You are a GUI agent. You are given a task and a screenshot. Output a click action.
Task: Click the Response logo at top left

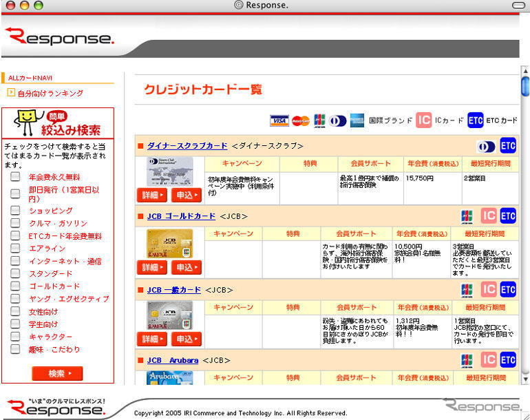[x=59, y=36]
